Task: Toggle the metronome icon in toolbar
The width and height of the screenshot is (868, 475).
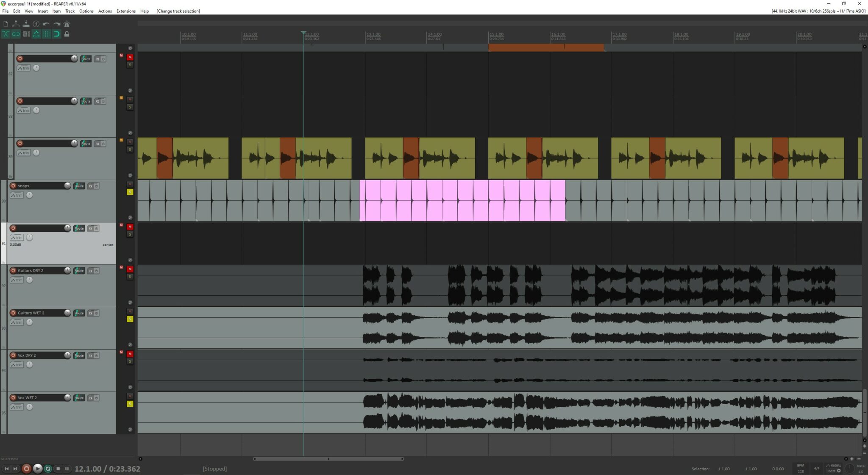Action: 67,24
